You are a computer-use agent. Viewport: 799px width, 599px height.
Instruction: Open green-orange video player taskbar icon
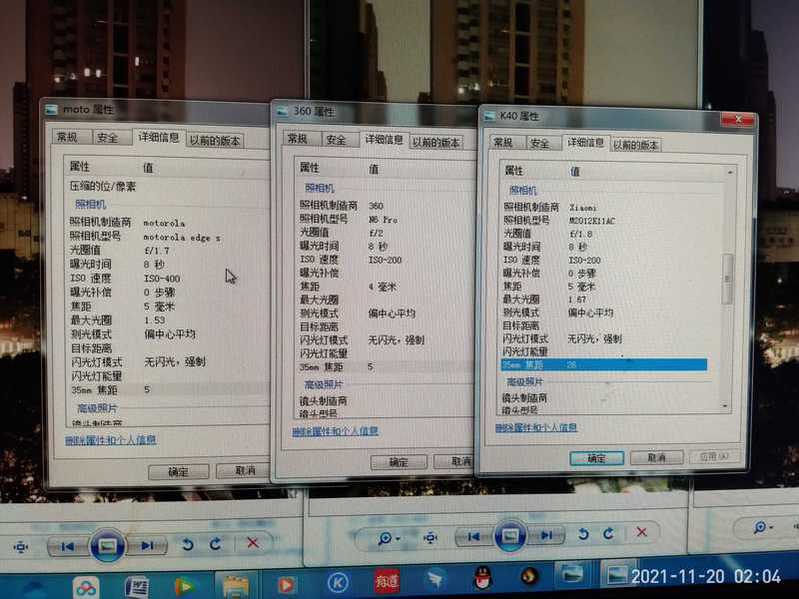click(x=184, y=587)
